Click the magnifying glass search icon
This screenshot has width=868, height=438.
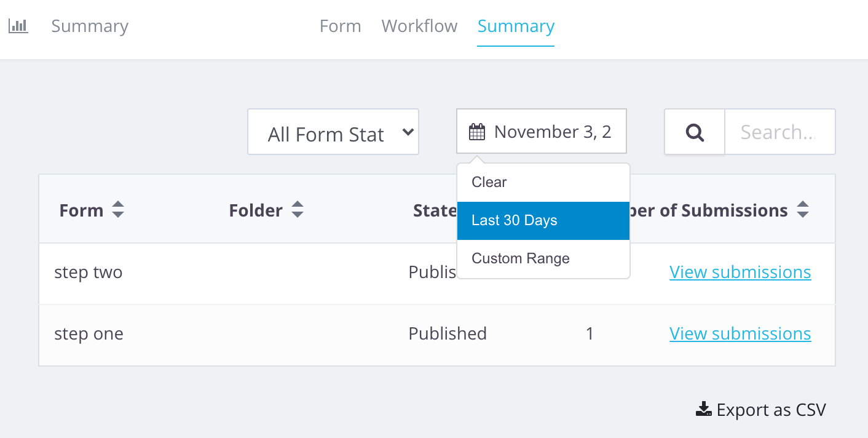click(x=695, y=132)
